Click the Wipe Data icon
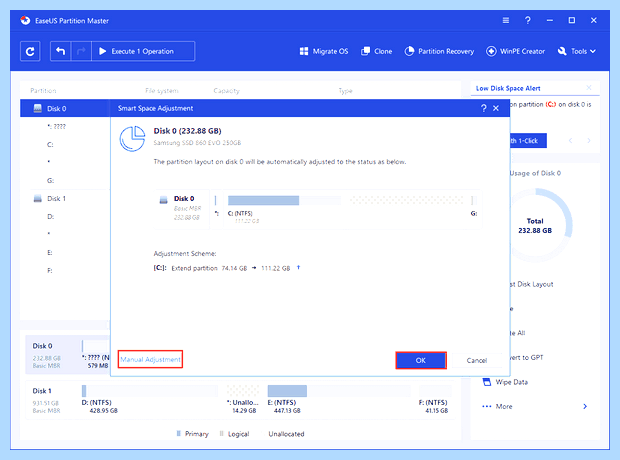 point(487,382)
